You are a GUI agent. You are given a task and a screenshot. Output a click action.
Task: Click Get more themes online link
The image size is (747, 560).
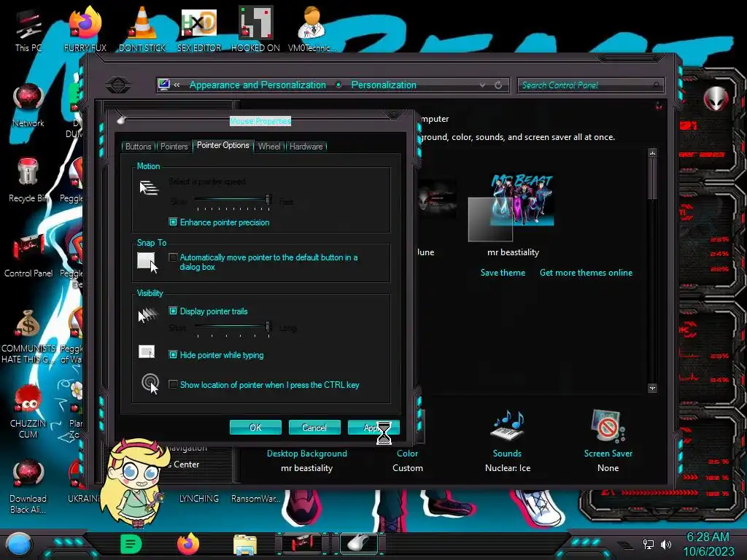click(x=586, y=273)
